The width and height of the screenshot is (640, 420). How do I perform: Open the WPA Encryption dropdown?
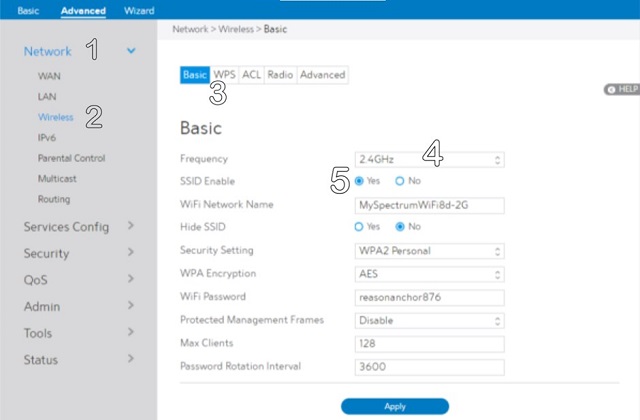tap(429, 274)
